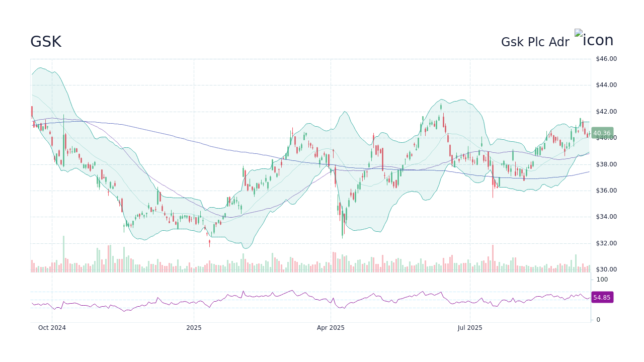Select the purple 54.85 indicator badge

pos(602,298)
